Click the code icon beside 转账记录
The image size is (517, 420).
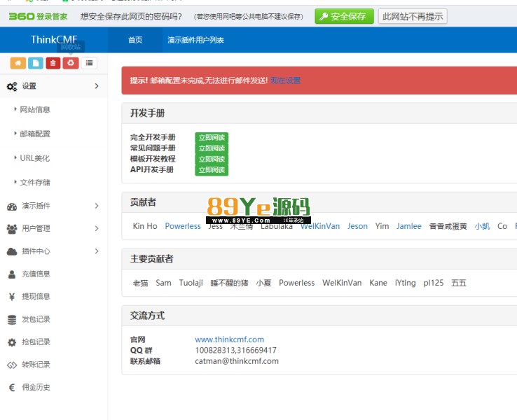pos(12,365)
